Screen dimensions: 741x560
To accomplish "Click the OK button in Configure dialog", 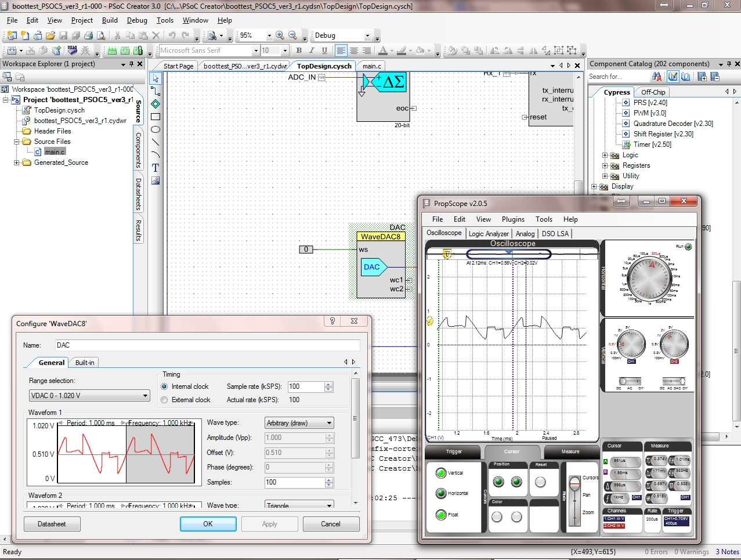I will (208, 524).
